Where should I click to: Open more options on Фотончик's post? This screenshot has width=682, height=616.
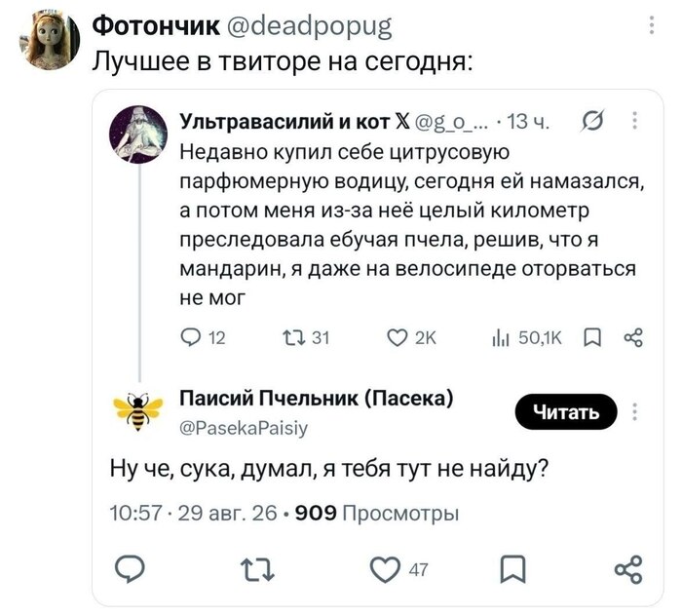click(x=651, y=25)
